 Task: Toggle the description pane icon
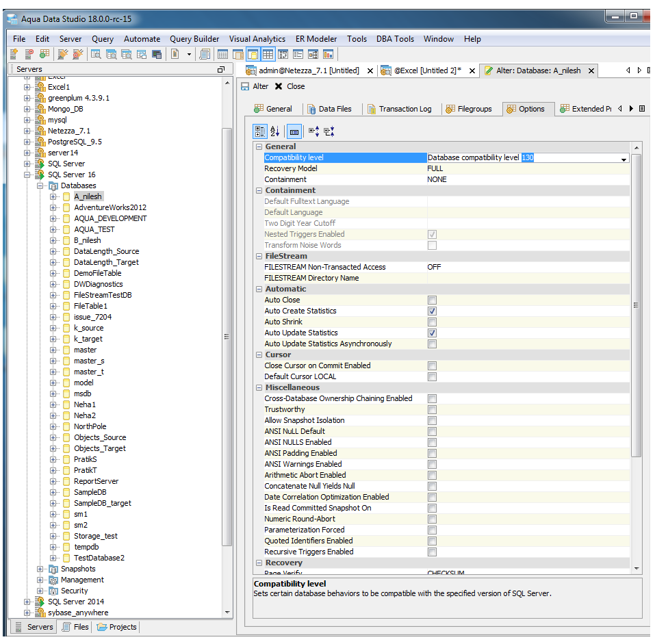(x=294, y=132)
